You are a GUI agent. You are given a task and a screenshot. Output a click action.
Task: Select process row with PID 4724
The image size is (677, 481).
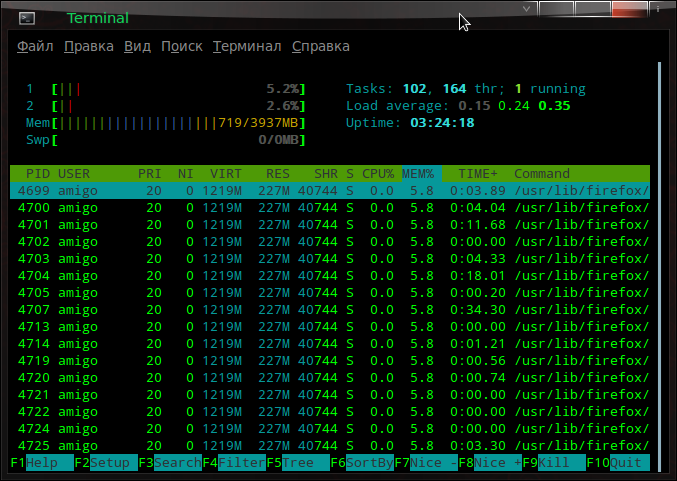(330, 428)
